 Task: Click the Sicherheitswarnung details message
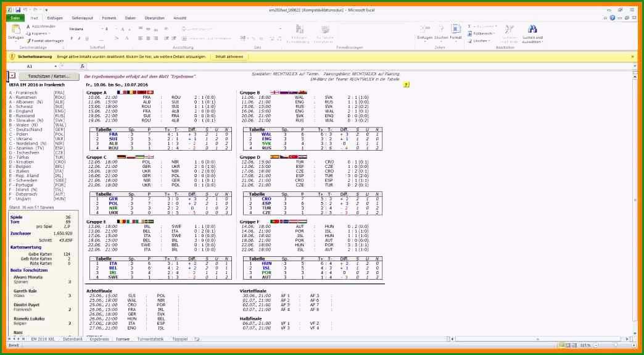[x=131, y=57]
